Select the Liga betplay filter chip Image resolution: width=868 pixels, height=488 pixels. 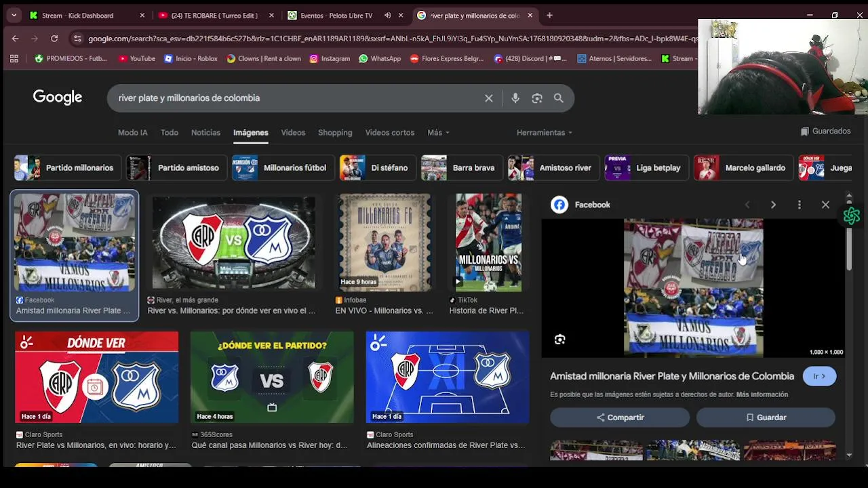[x=646, y=168]
